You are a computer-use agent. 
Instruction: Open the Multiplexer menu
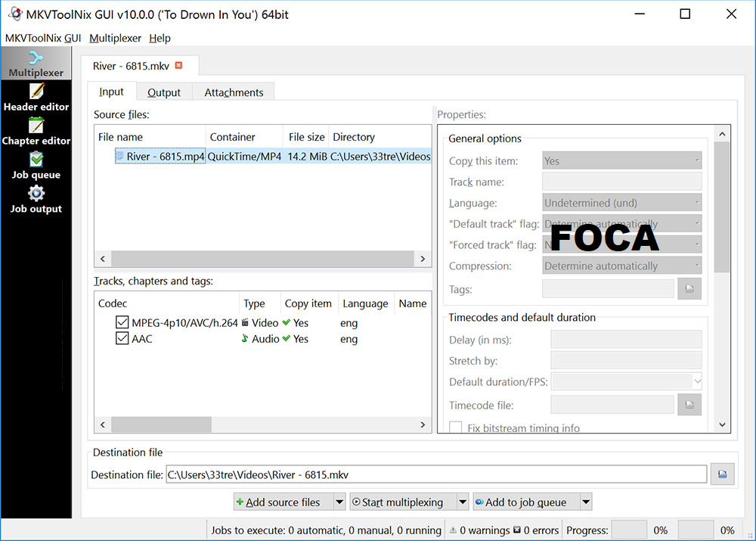(115, 38)
